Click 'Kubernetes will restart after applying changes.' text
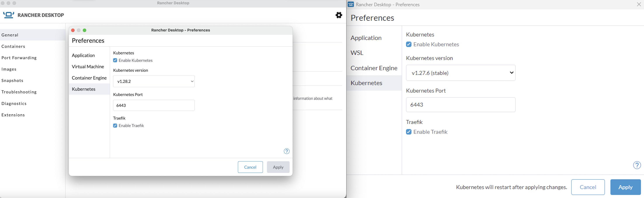644x198 pixels. tap(511, 187)
